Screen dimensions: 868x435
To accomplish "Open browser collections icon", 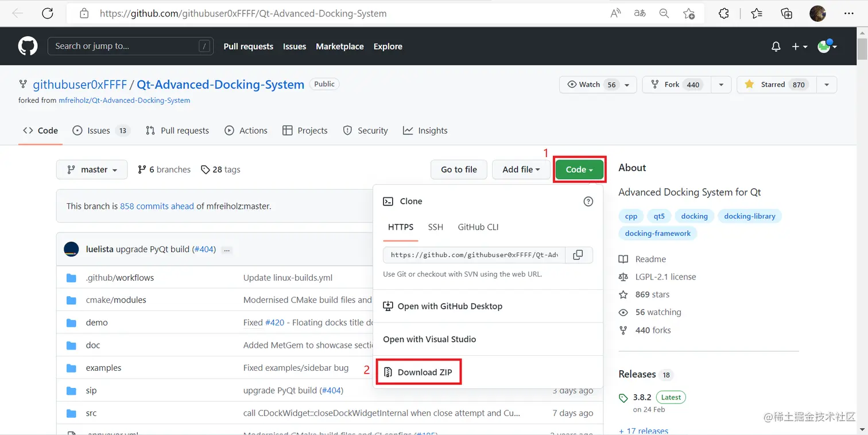I will pyautogui.click(x=786, y=13).
